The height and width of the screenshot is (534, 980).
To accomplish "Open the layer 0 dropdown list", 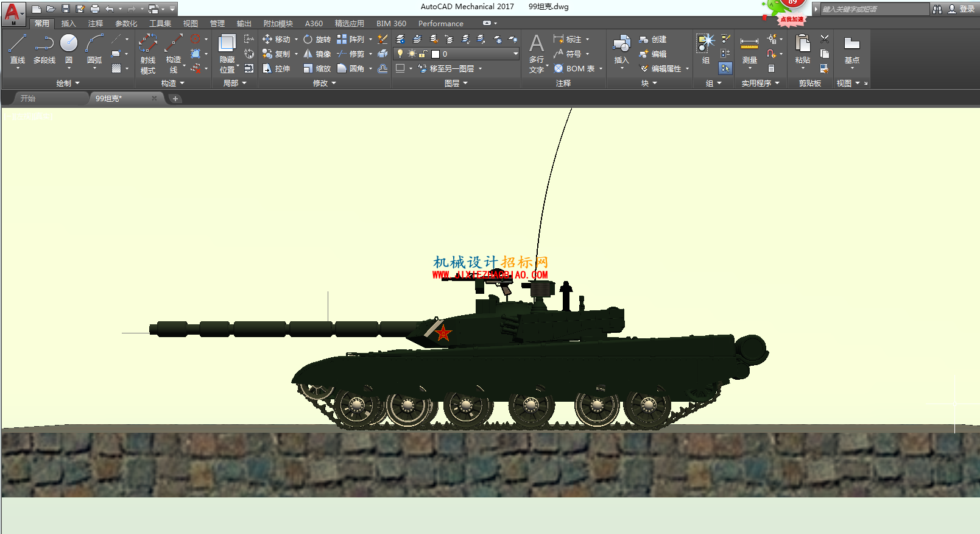I will click(x=515, y=54).
